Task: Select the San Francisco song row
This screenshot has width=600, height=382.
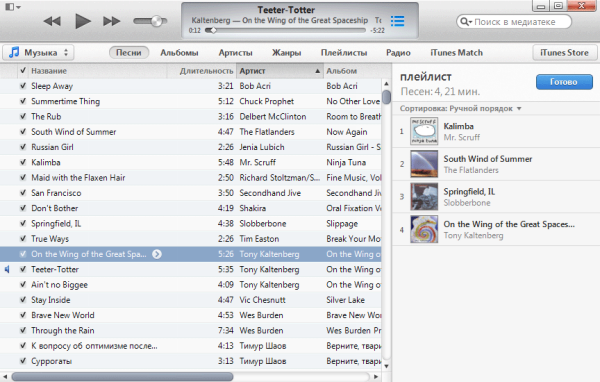Action: click(191, 193)
